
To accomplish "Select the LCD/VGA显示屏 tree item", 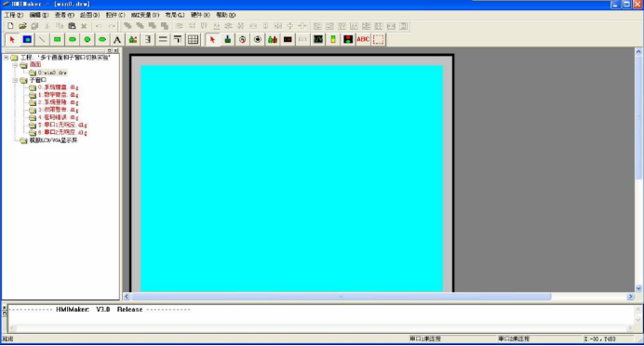I will click(53, 140).
